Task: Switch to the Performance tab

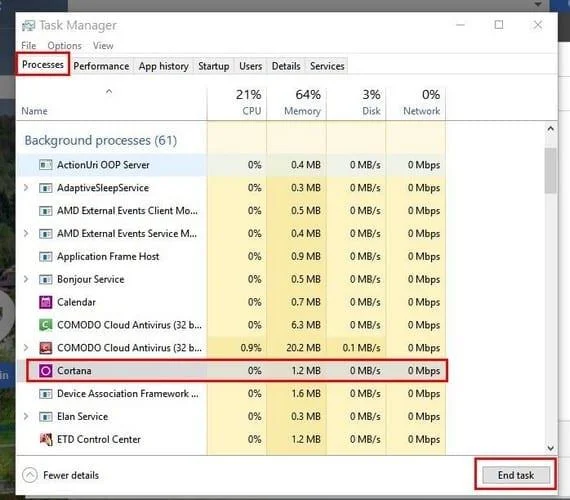Action: click(x=101, y=66)
